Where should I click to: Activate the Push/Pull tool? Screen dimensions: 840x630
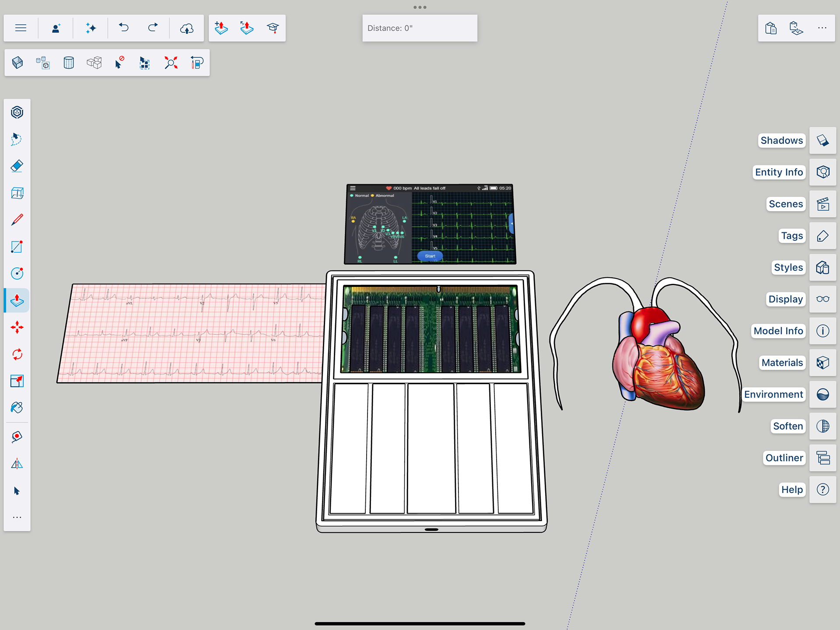[17, 301]
